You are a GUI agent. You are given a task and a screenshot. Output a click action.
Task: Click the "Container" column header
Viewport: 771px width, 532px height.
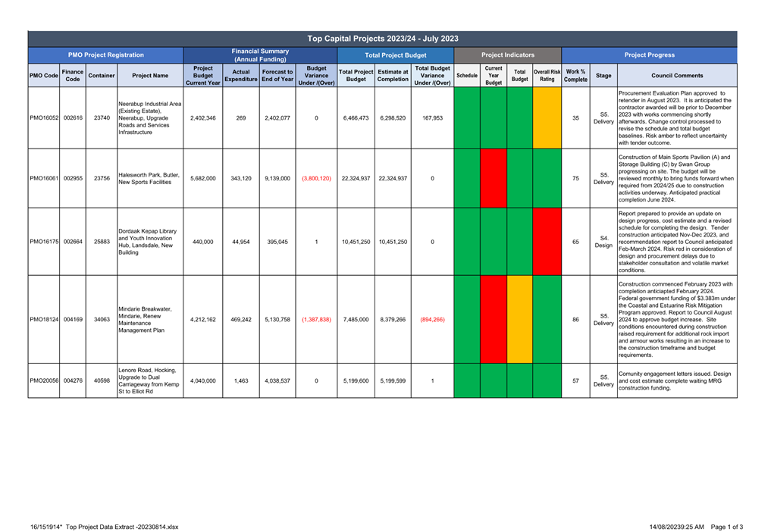(x=102, y=76)
